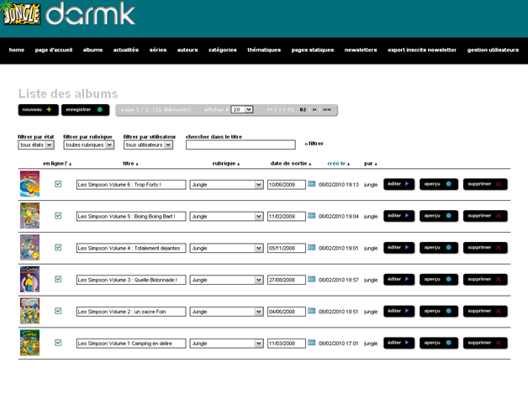528x420 pixels.
Task: Open 'gestion utilisateurs' menu item
Action: pos(493,50)
